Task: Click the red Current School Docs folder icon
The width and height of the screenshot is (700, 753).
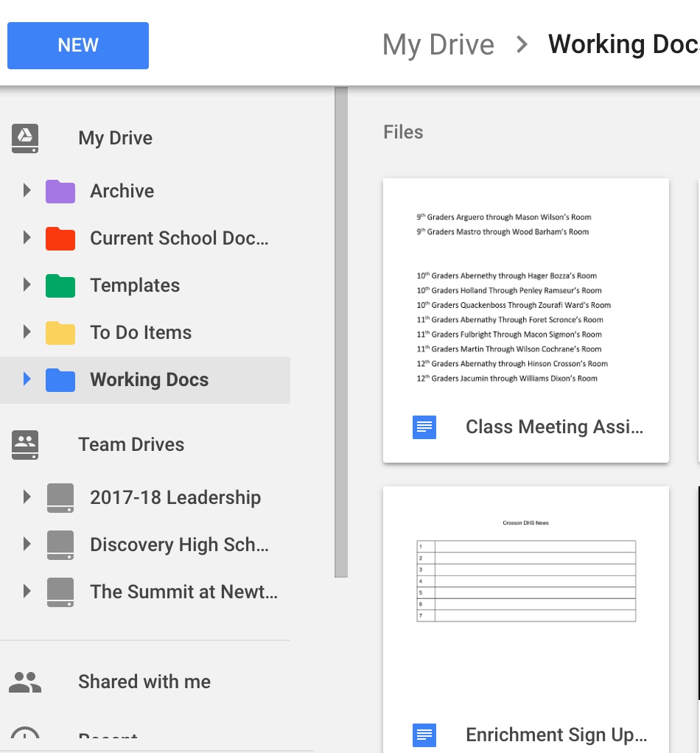Action: tap(60, 239)
